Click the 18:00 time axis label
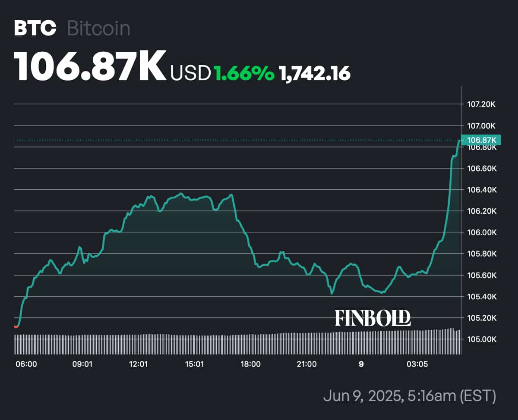Screen dimensions: 518x420 250,364
